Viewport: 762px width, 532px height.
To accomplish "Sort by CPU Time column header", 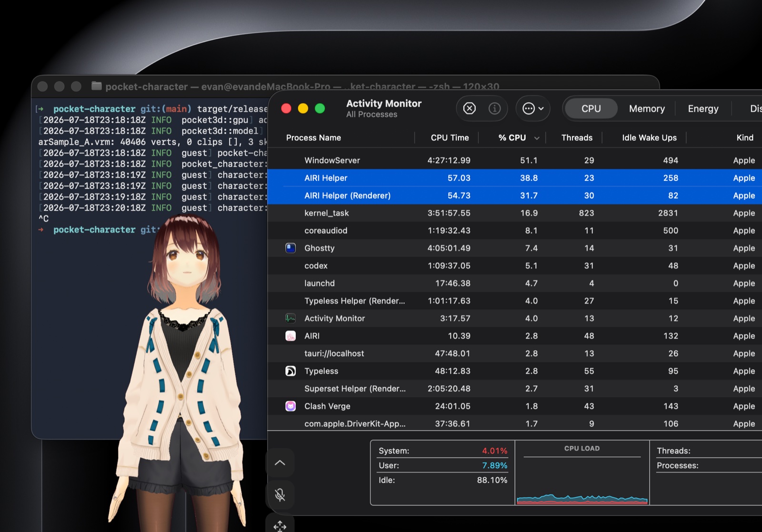I will click(x=450, y=138).
